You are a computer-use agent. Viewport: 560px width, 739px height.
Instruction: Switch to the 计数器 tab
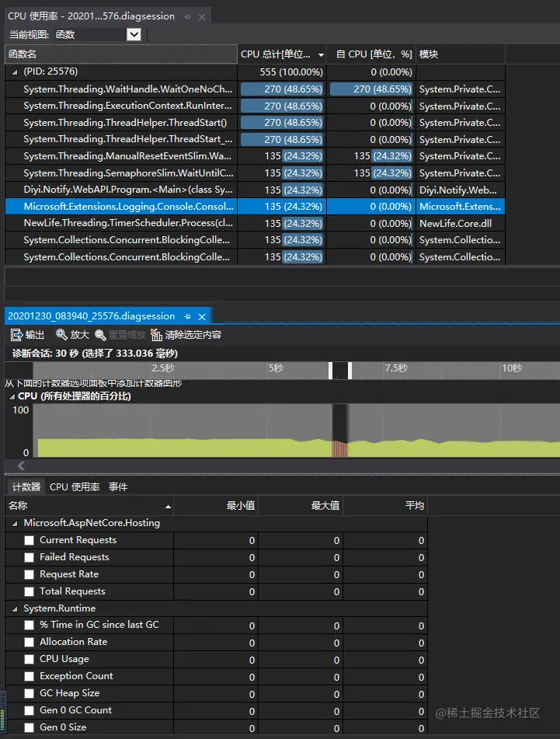click(26, 487)
